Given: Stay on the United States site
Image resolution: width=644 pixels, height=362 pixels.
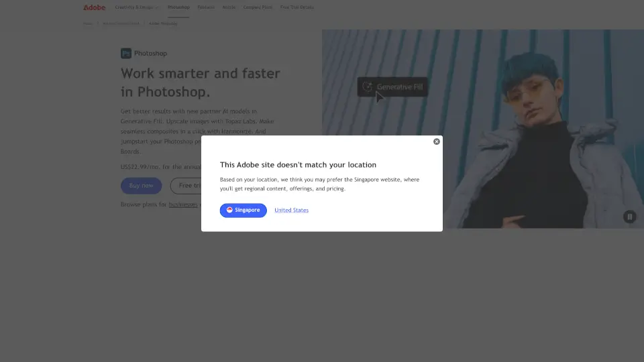Looking at the screenshot, I should tap(291, 210).
